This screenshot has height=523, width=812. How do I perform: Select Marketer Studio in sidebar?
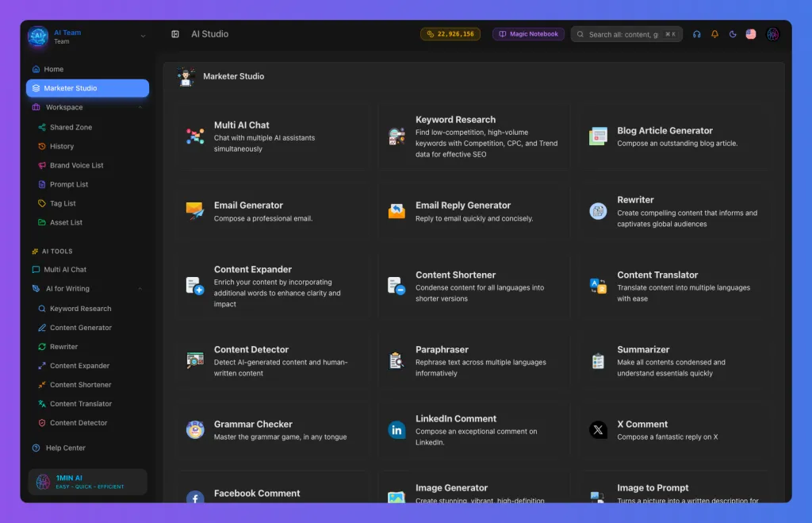coord(87,88)
